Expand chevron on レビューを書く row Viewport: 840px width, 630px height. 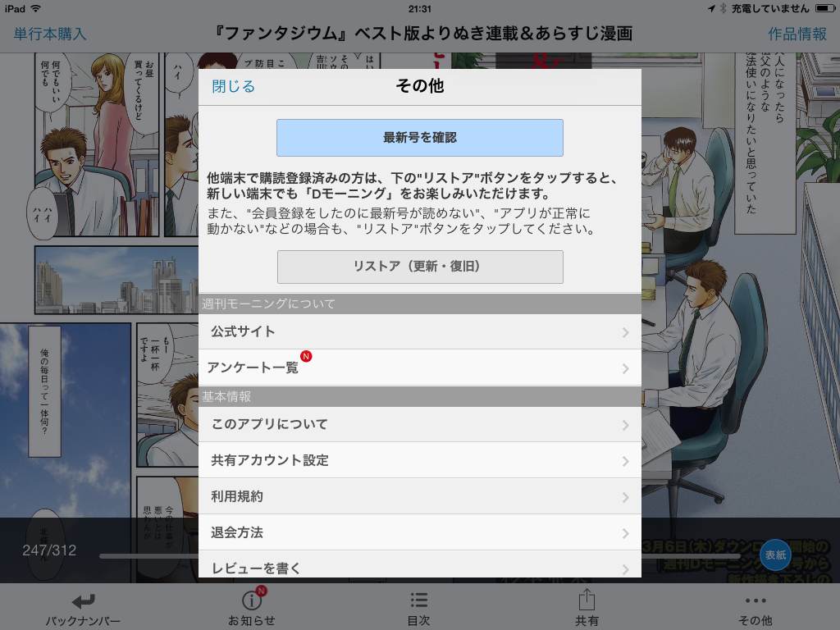625,569
